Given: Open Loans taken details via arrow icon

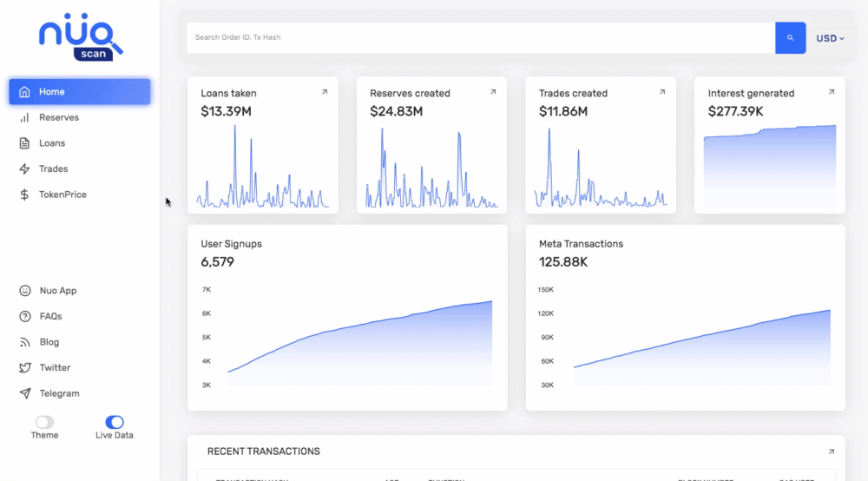Looking at the screenshot, I should 325,92.
